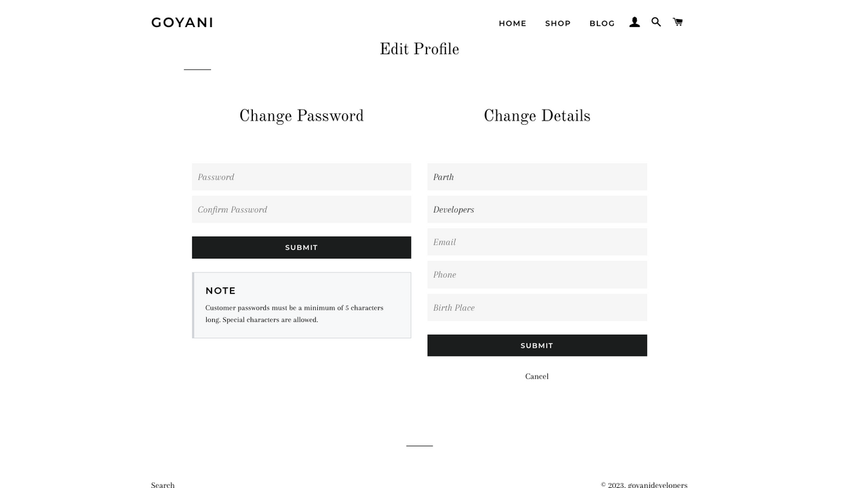Viewport: 868px width, 488px height.
Task: Open the BLOG menu item
Action: tap(602, 23)
